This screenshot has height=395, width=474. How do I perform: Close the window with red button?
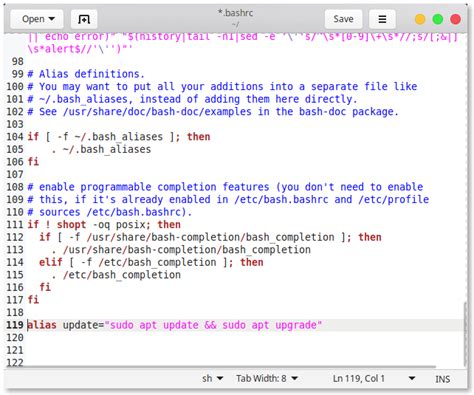click(x=455, y=19)
